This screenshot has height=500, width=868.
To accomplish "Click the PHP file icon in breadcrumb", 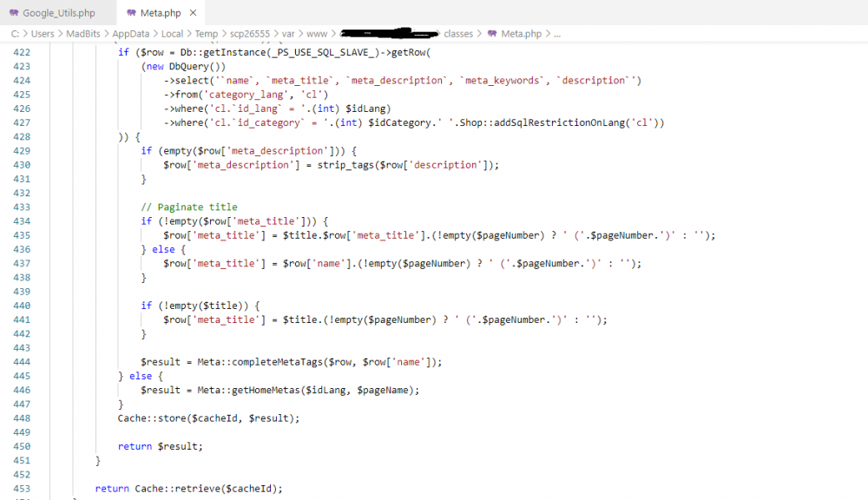I will point(492,34).
